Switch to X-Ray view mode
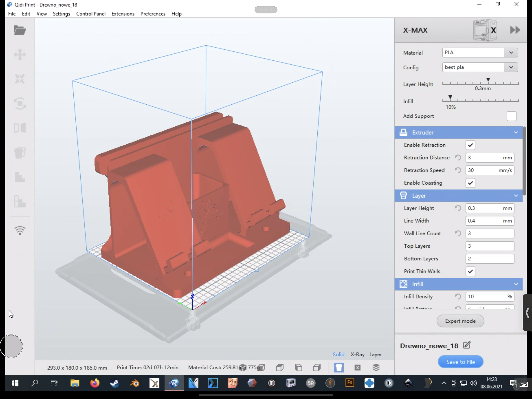 click(357, 354)
